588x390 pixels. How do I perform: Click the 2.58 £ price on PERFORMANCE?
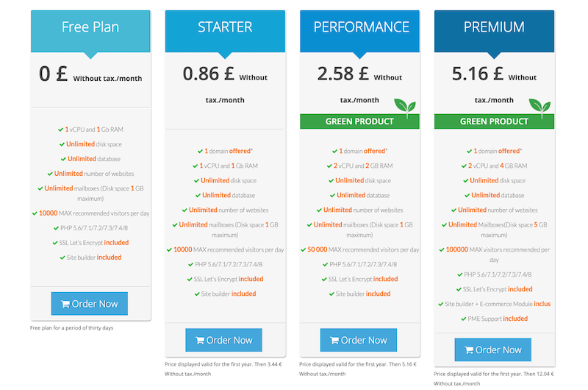[343, 74]
